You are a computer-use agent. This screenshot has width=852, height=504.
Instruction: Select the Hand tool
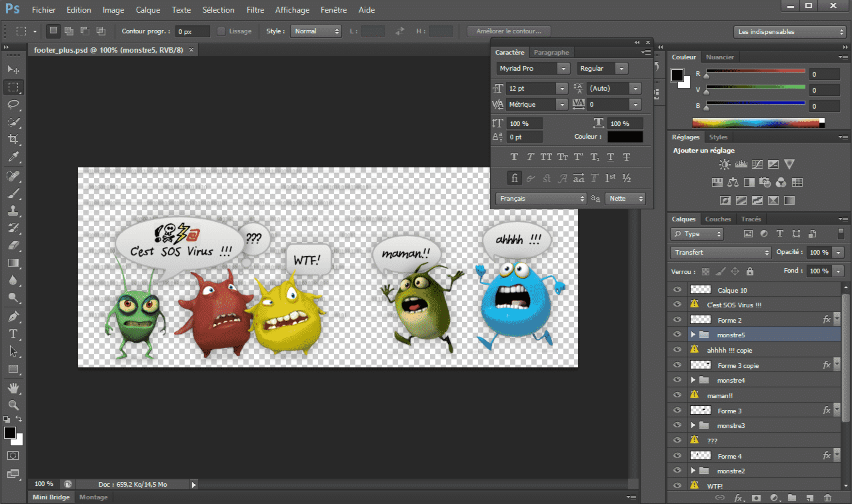click(x=13, y=387)
